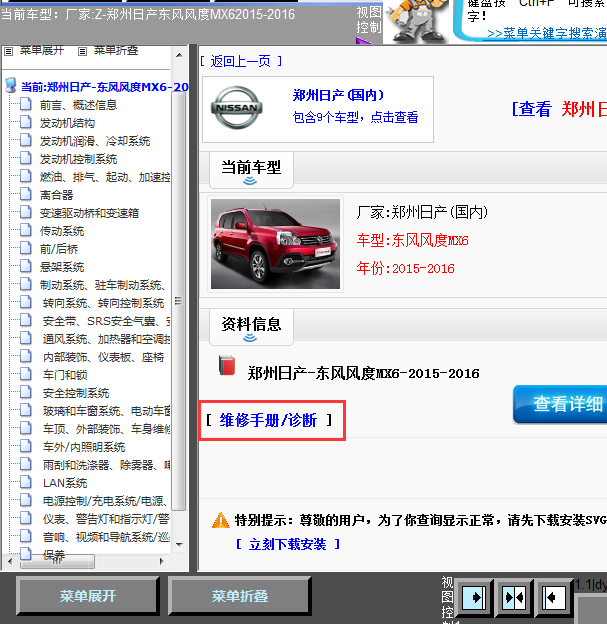The image size is (607, 624).
Task: Open 变速驱动桥和变速箱 tree entry
Action: click(x=89, y=213)
